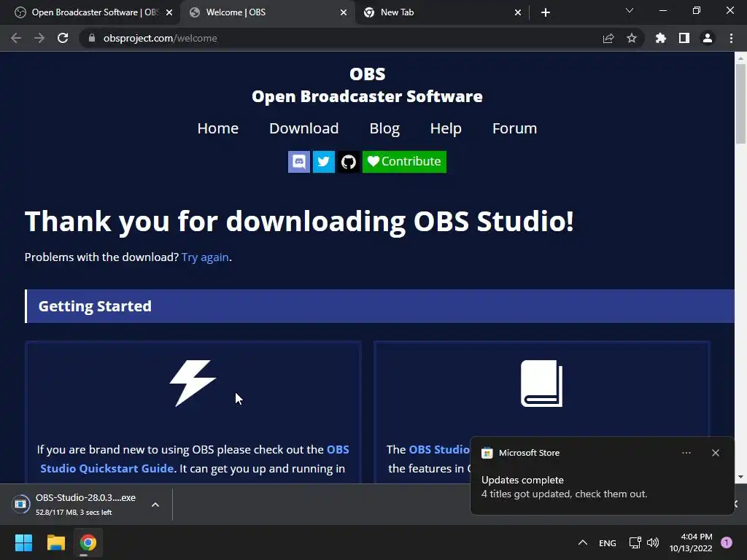Image resolution: width=747 pixels, height=560 pixels.
Task: Close the Open Broadcaster Software tab
Action: coord(169,12)
